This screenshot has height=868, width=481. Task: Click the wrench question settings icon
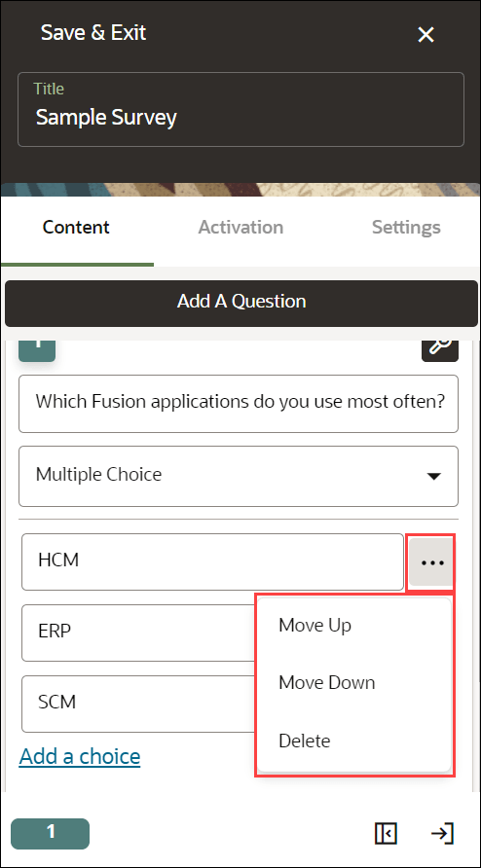click(440, 348)
